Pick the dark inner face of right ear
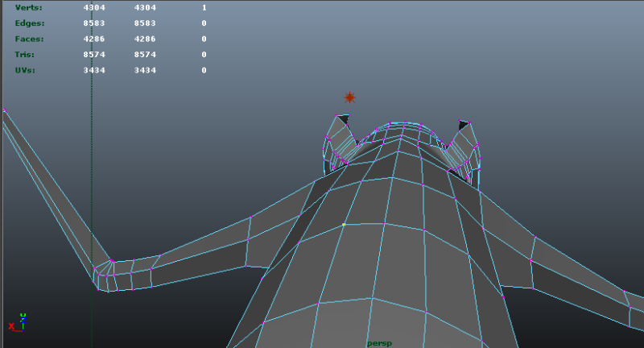This screenshot has width=644, height=348. pyautogui.click(x=464, y=126)
